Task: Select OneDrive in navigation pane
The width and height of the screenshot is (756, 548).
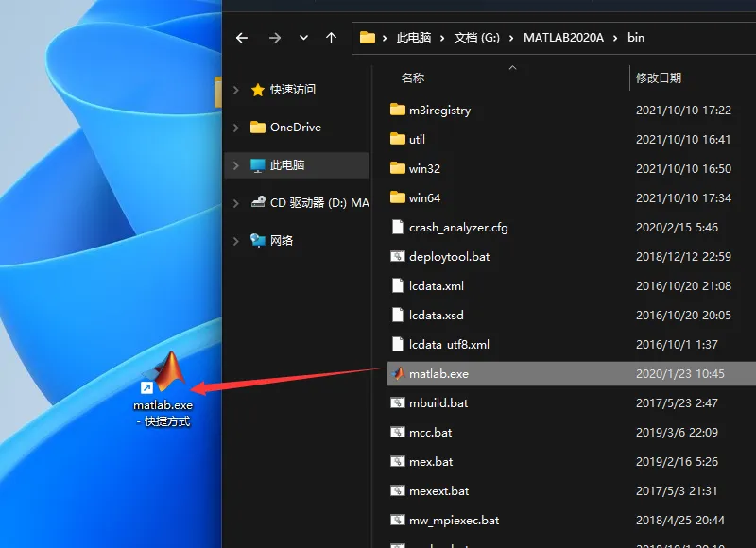Action: pos(296,128)
